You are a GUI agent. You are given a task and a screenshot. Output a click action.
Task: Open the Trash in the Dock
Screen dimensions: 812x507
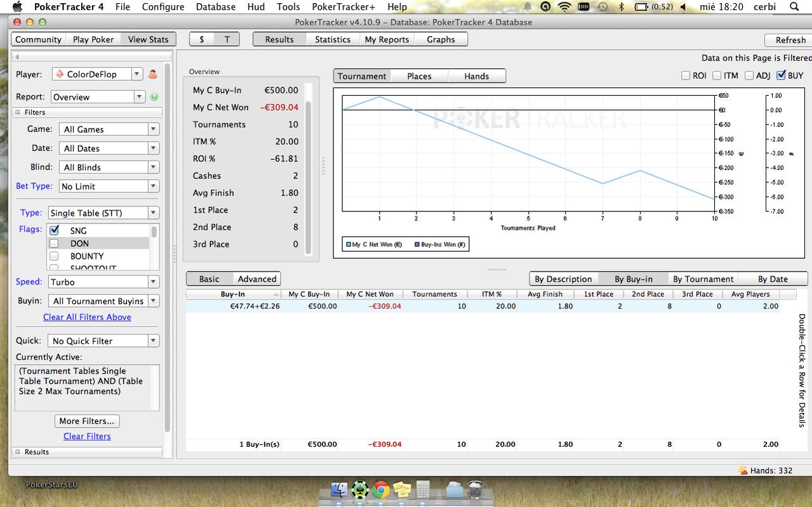click(476, 489)
